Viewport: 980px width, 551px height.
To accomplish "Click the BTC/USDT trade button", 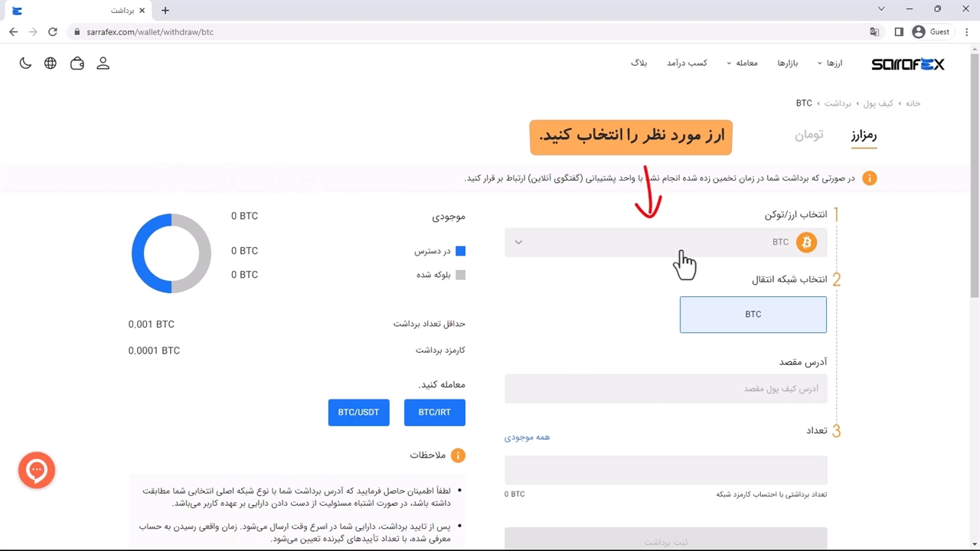I will pos(358,412).
